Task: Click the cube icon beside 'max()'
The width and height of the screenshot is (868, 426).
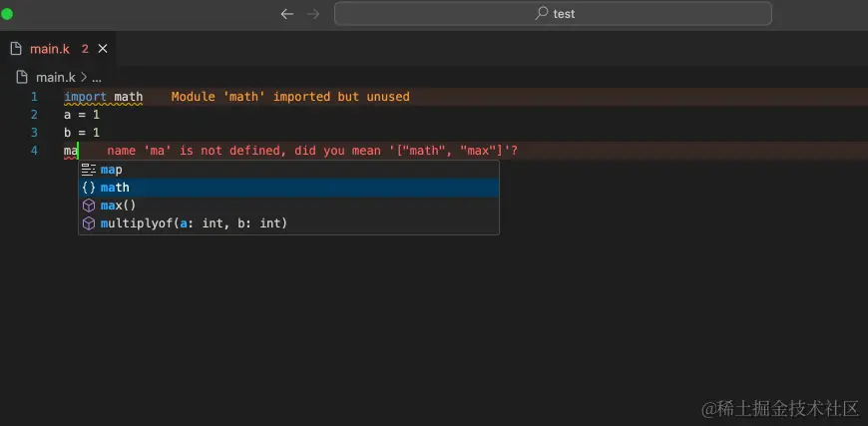Action: coord(89,206)
